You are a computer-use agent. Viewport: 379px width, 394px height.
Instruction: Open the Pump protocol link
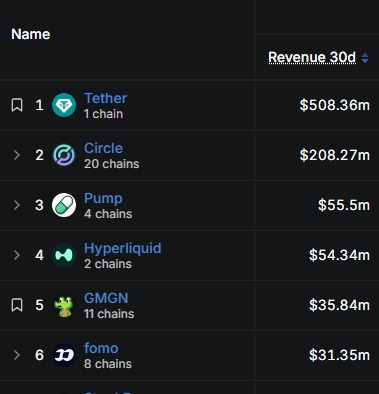[x=103, y=198]
